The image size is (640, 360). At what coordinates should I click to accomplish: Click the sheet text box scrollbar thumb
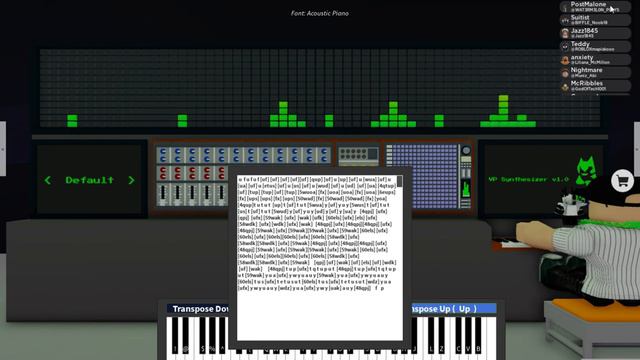(x=400, y=181)
